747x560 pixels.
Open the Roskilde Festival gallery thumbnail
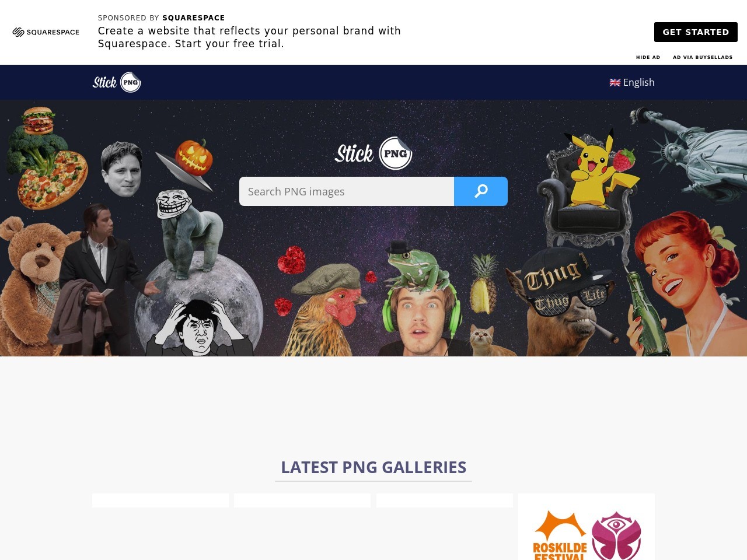[587, 527]
